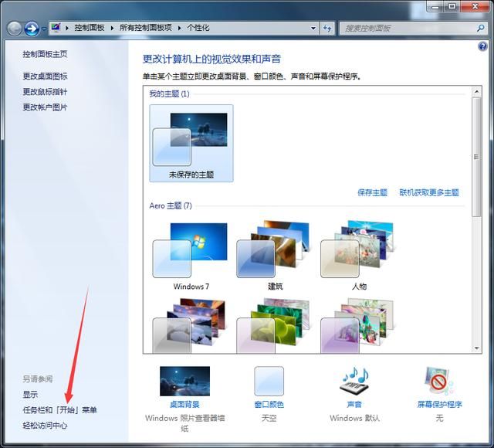Minimize the Personalization window

tap(435, 6)
